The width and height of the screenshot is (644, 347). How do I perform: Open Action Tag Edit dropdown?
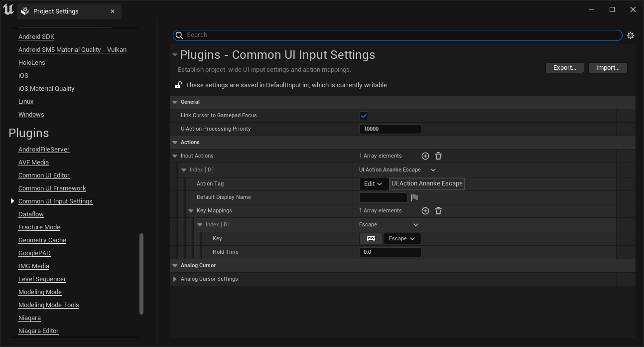(x=374, y=184)
